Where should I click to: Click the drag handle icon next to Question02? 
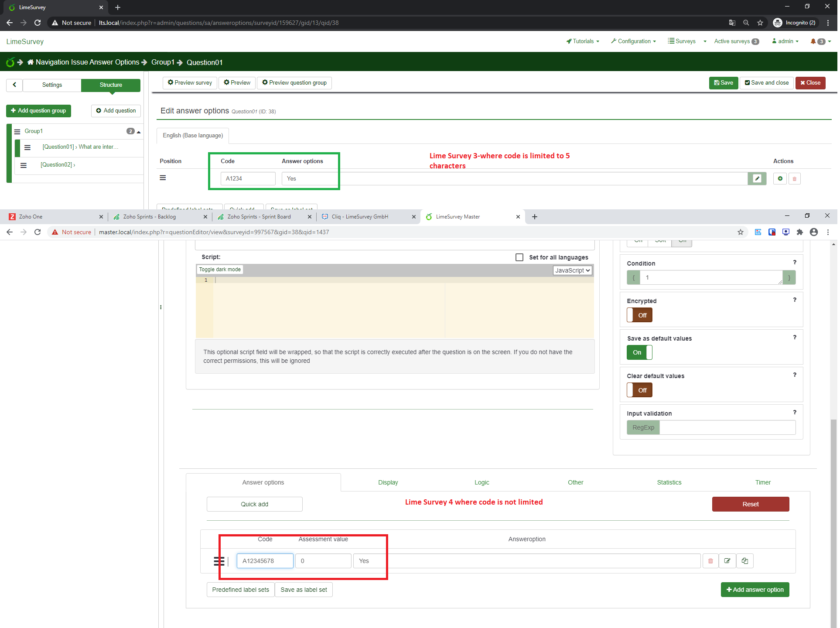coord(24,166)
